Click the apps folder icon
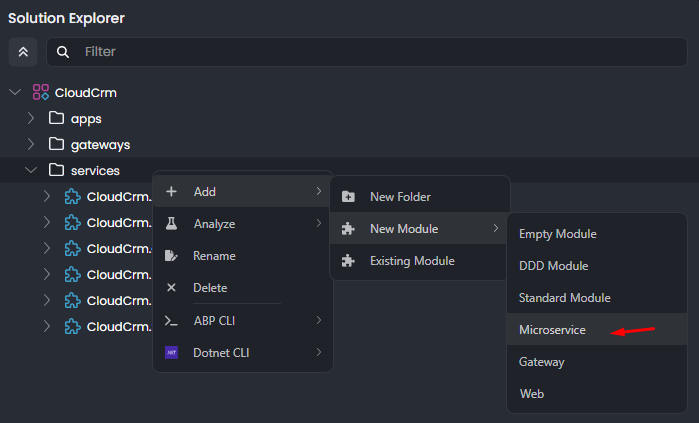 (x=57, y=119)
